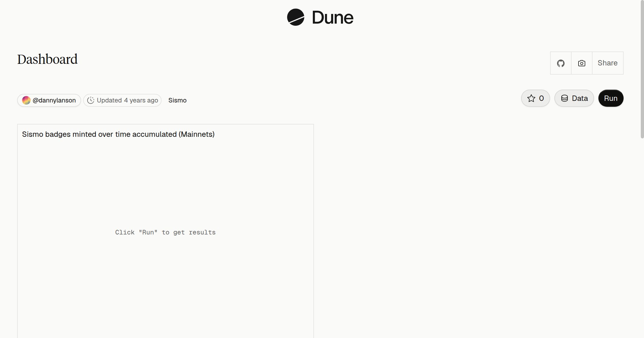Click the Updated 4 years ago badge

(x=122, y=100)
